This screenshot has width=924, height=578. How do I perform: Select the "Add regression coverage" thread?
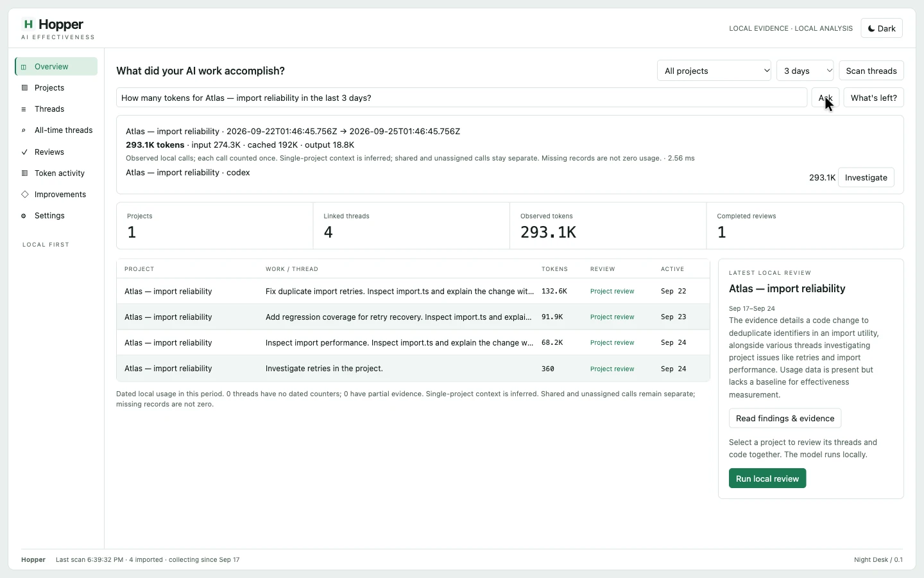click(x=398, y=317)
